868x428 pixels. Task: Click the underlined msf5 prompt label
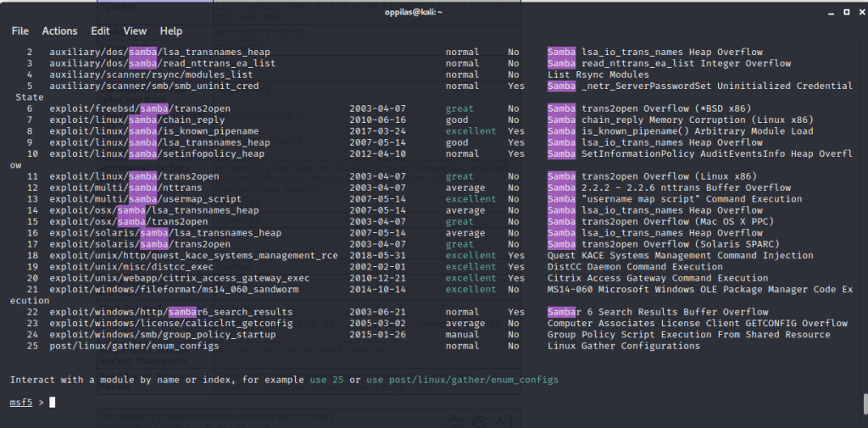click(x=23, y=403)
